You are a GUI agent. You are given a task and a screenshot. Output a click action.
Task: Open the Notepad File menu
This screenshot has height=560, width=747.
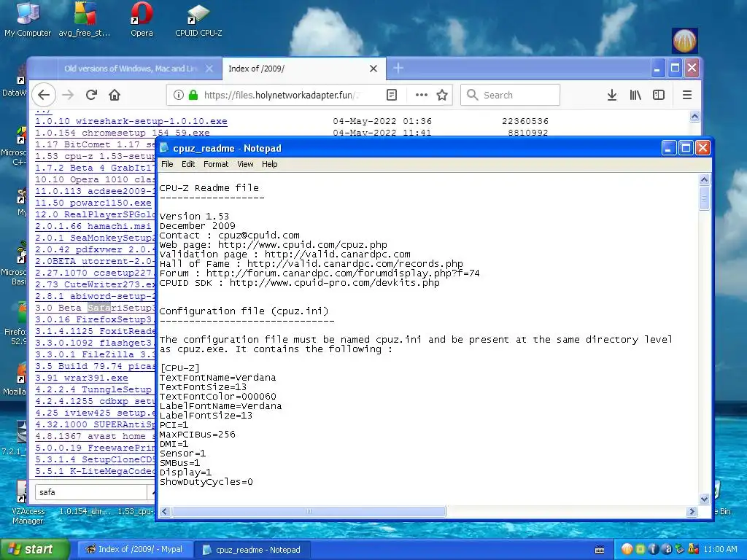click(167, 164)
